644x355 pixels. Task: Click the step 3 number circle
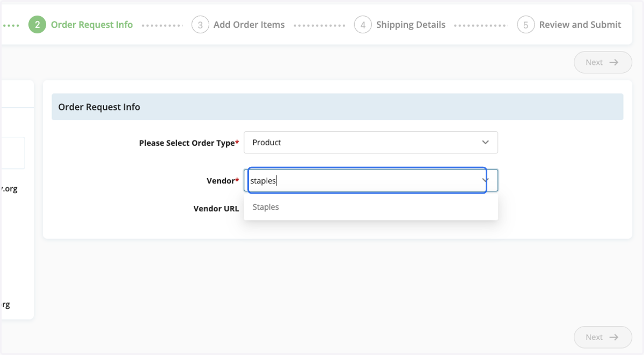[200, 25]
